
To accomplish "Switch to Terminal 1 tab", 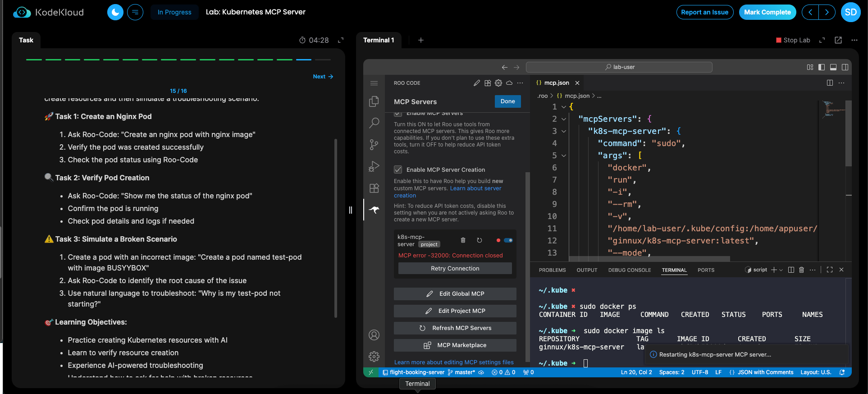I will pos(379,40).
